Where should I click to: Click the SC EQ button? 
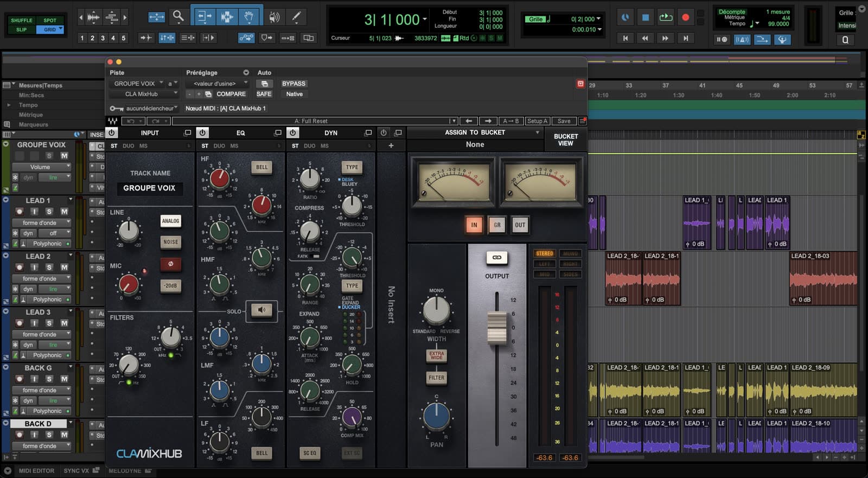[x=309, y=453]
